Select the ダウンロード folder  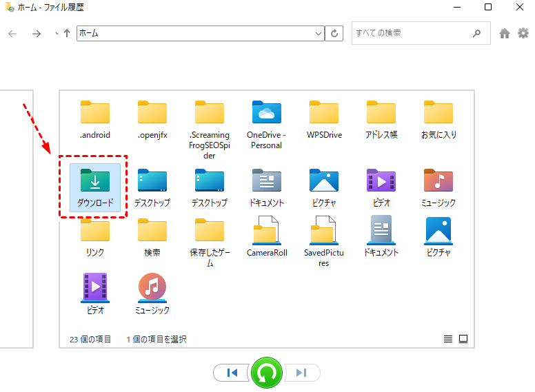tap(95, 187)
